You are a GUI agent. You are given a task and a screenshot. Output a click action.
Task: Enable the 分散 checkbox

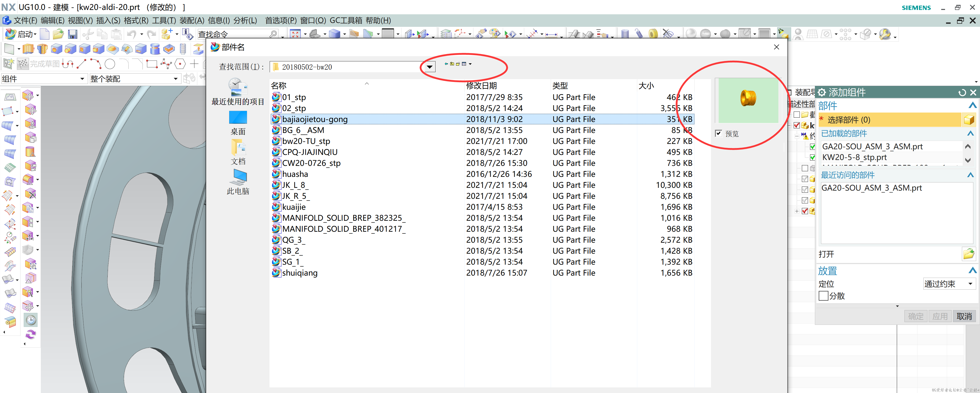tap(823, 296)
